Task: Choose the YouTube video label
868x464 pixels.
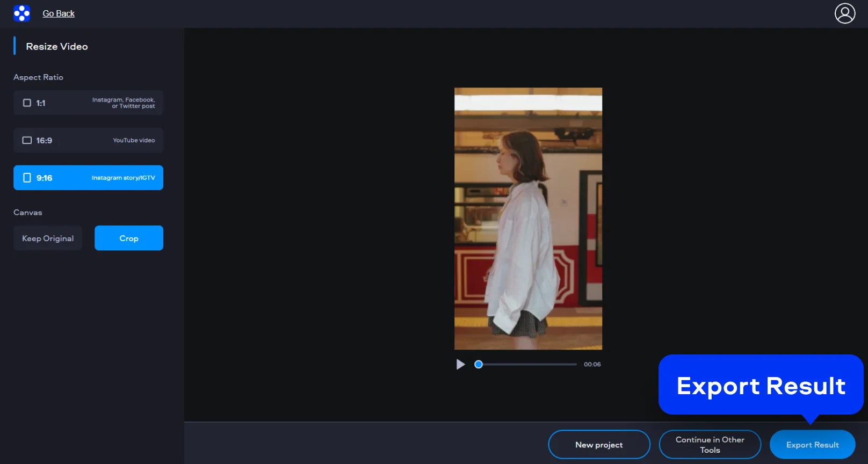Action: tap(134, 141)
